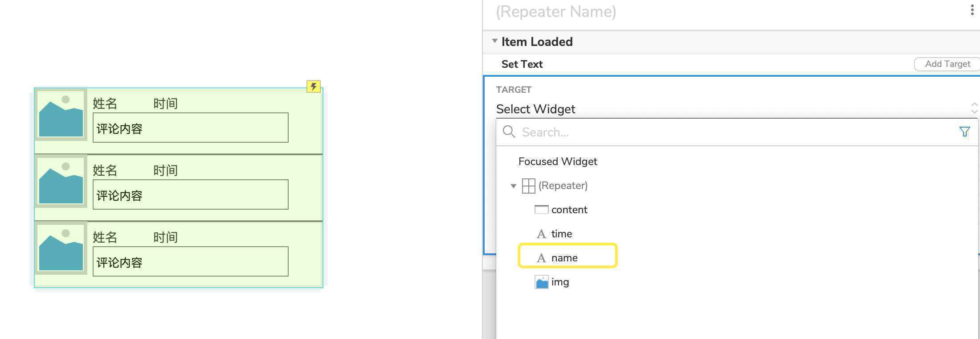The height and width of the screenshot is (339, 980).
Task: Select the img widget icon
Action: pos(542,282)
